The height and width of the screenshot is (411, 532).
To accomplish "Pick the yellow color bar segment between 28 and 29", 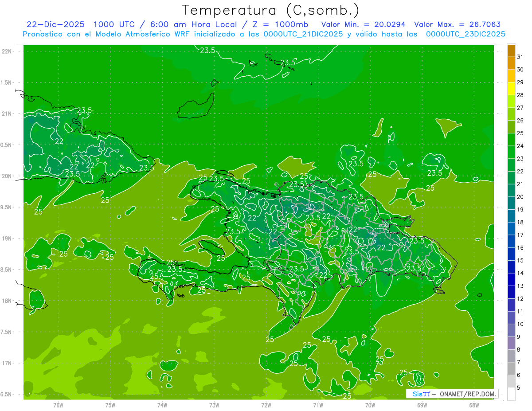I will (511, 89).
